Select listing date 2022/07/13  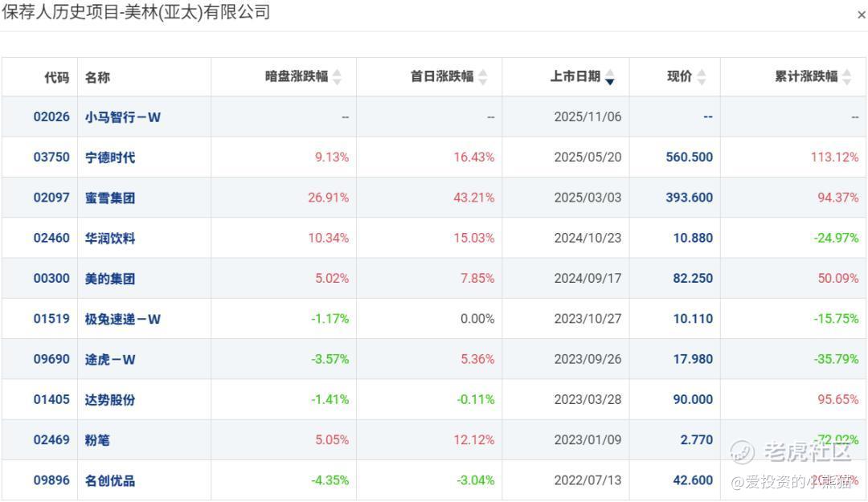pyautogui.click(x=588, y=480)
